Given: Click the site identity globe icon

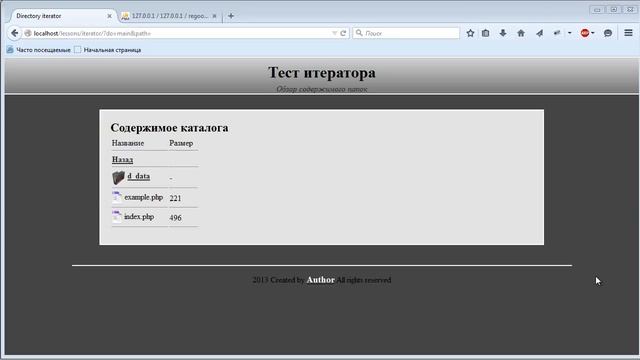Looking at the screenshot, I should click(x=28, y=33).
